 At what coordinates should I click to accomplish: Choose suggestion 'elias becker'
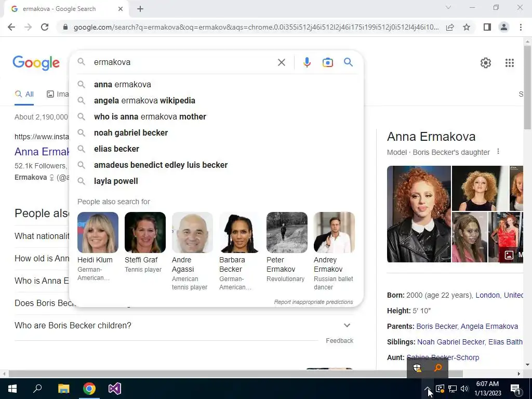[216, 149]
